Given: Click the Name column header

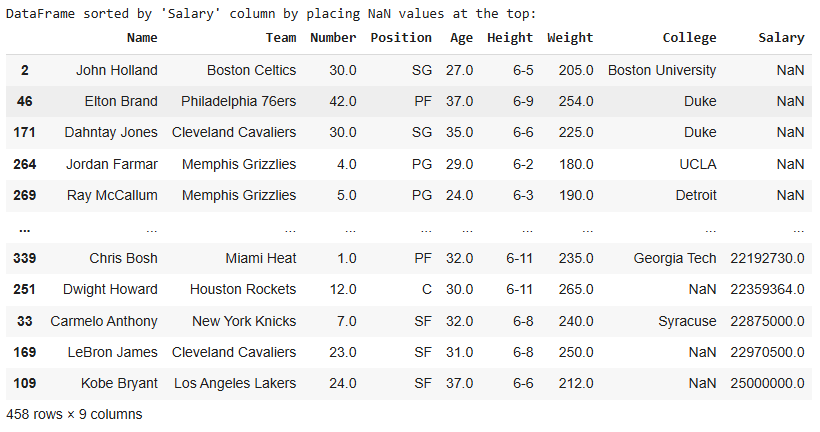Looking at the screenshot, I should [x=142, y=38].
